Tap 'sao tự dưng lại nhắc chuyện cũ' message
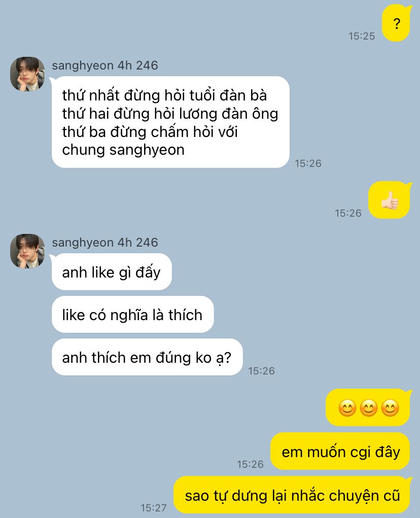 [293, 495]
